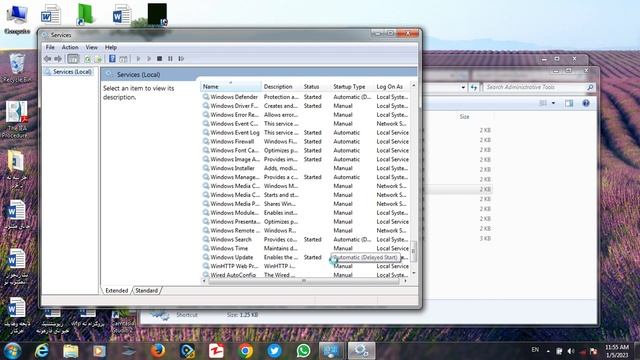Viewport: 640px width, 360px height.
Task: Select the Windows Module... service
Action: (234, 213)
